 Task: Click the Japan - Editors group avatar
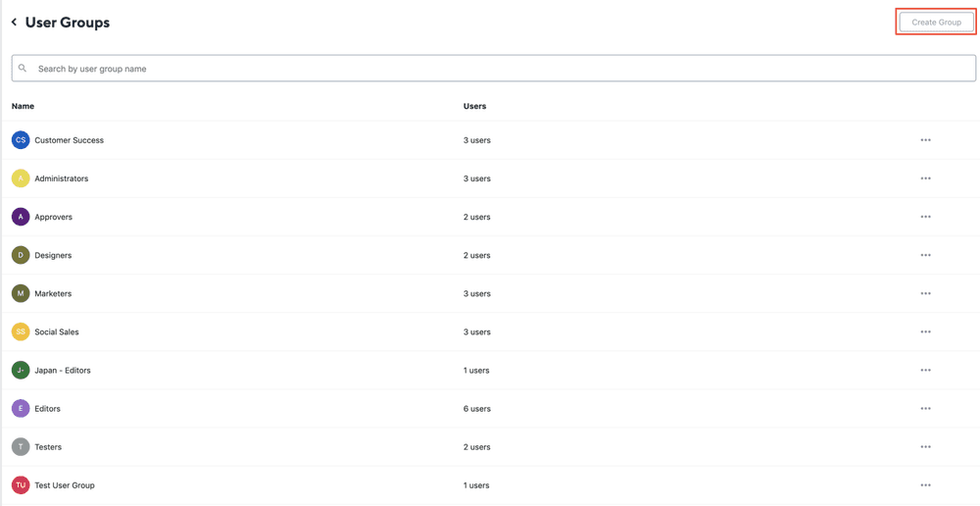point(21,370)
